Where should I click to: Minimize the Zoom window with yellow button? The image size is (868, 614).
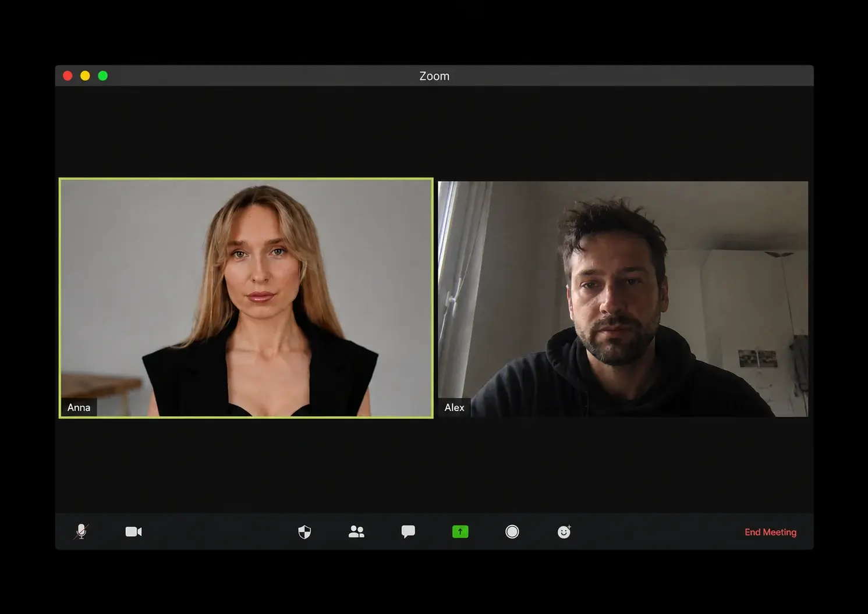pos(85,76)
